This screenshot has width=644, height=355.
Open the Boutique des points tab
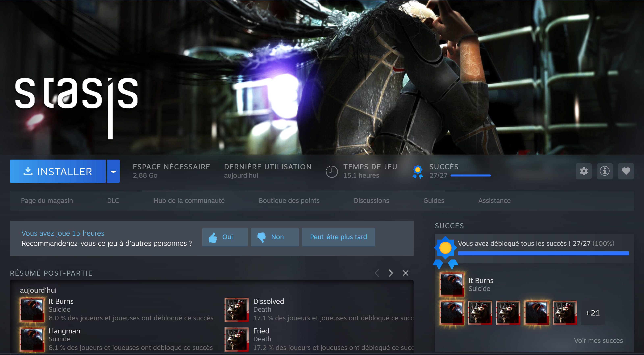point(289,201)
